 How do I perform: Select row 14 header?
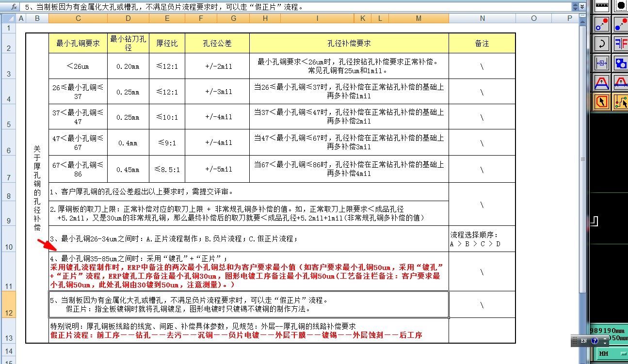click(8, 351)
